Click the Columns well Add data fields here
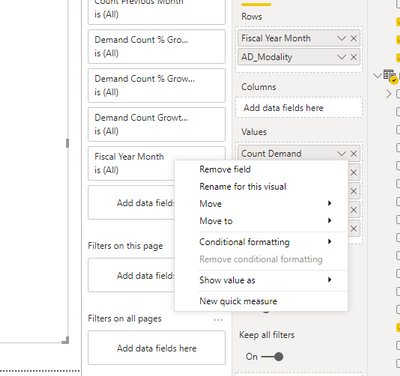The image size is (400, 376). pyautogui.click(x=299, y=108)
